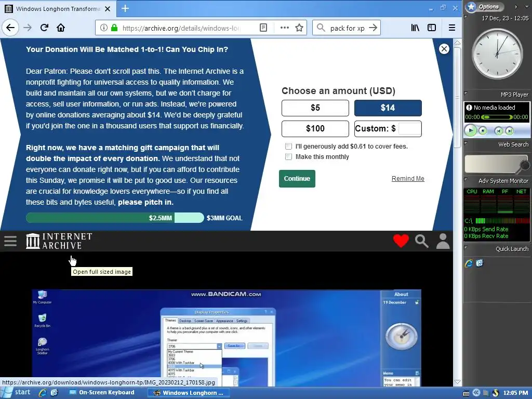The image size is (532, 399).
Task: Open the user account icon
Action: pos(443,241)
